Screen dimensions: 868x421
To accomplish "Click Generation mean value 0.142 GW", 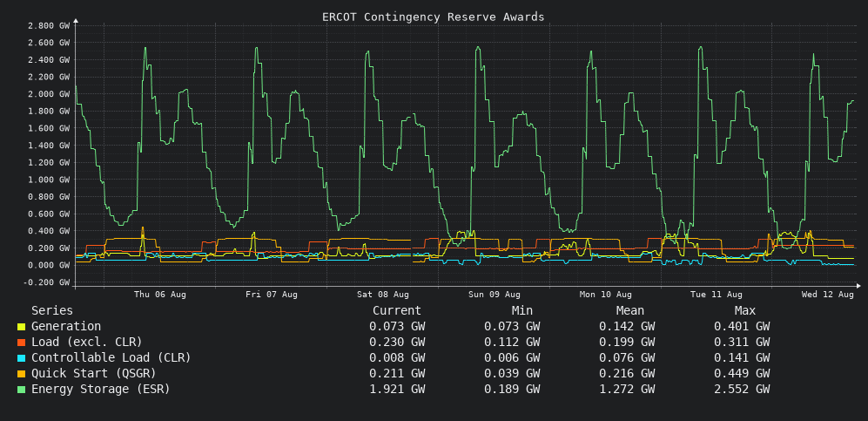I will pos(627,327).
